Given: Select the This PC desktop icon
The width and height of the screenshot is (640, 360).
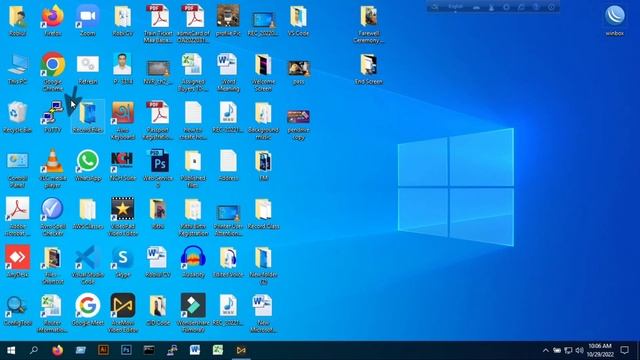Looking at the screenshot, I should [18, 68].
